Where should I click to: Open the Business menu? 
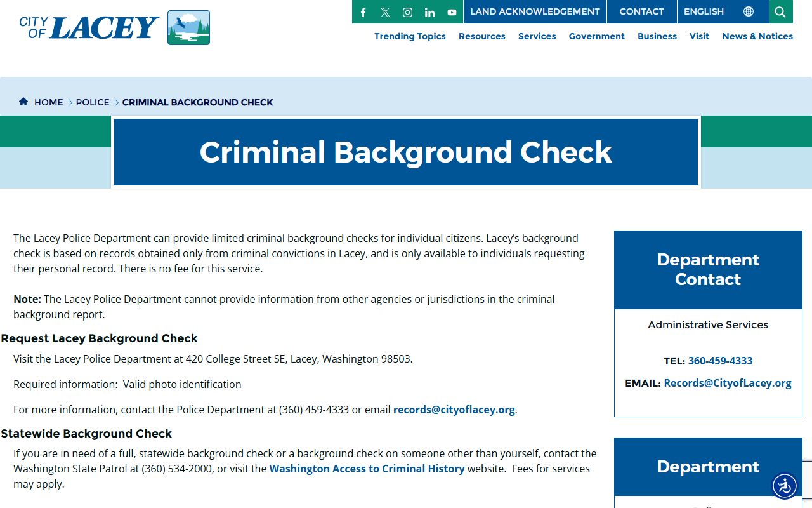pos(657,36)
